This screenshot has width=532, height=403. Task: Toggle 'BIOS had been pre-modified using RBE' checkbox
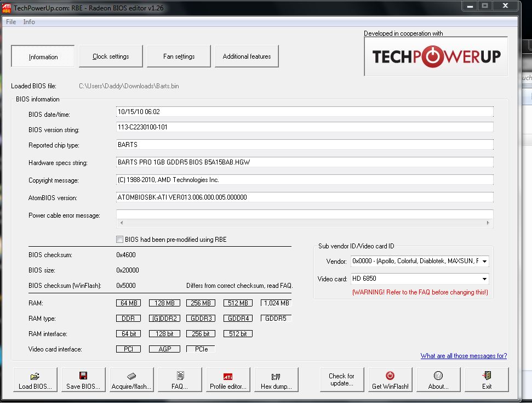tap(119, 240)
